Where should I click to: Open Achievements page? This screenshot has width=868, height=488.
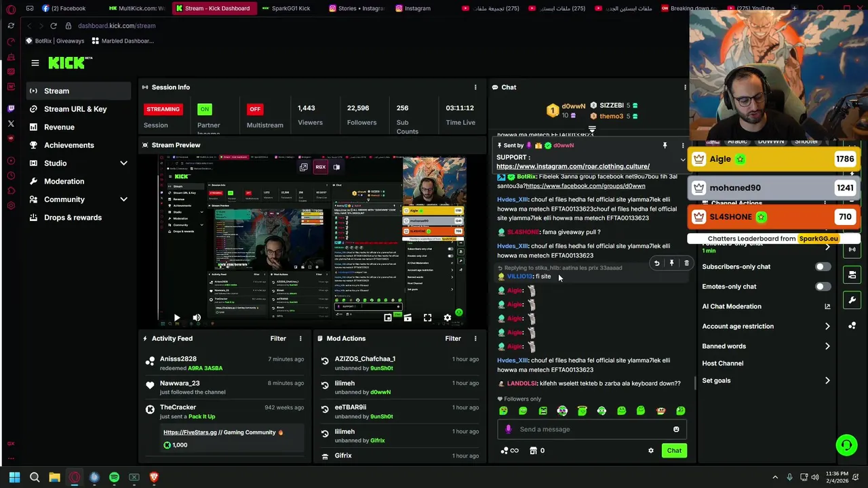pyautogui.click(x=79, y=145)
